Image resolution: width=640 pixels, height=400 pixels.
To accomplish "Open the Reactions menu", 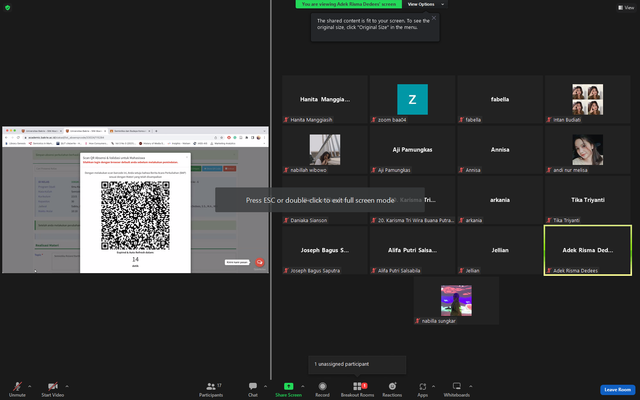I will [x=392, y=389].
